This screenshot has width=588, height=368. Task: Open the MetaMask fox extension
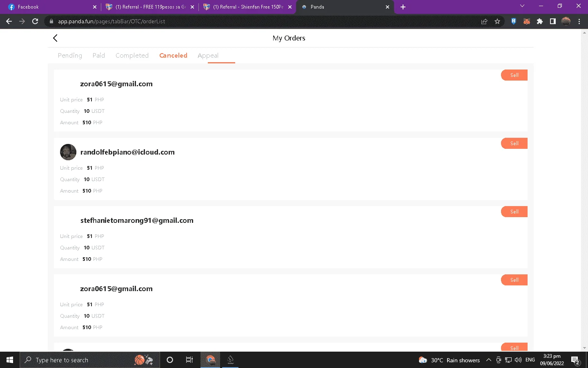point(527,21)
